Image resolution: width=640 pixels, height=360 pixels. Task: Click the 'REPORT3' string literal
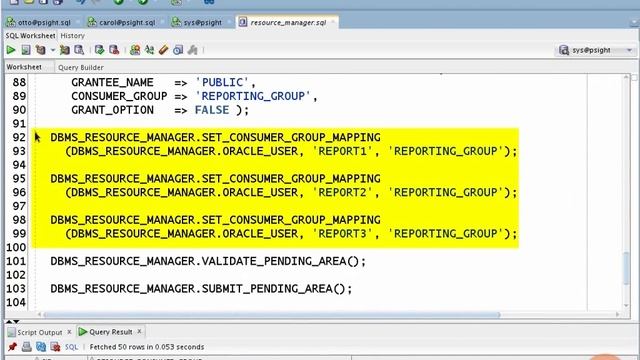[342, 233]
